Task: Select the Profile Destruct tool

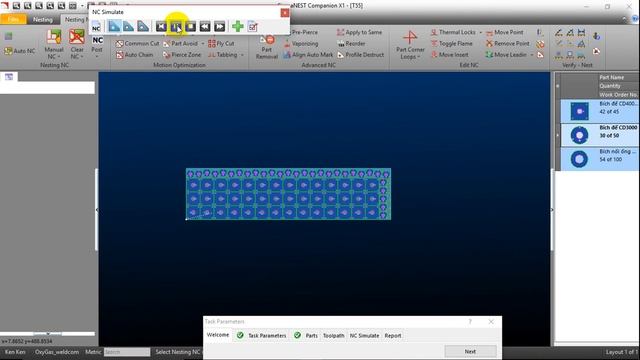Action: (x=360, y=55)
